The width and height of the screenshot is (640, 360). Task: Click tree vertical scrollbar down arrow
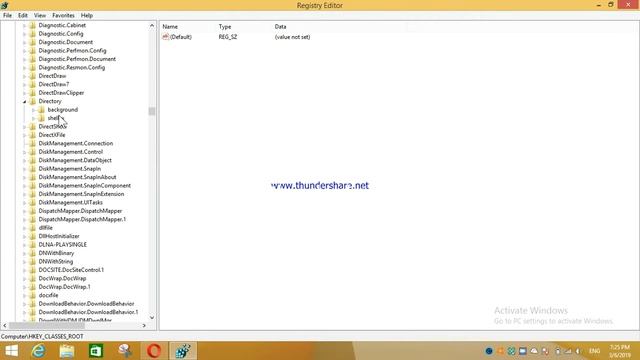(x=152, y=318)
